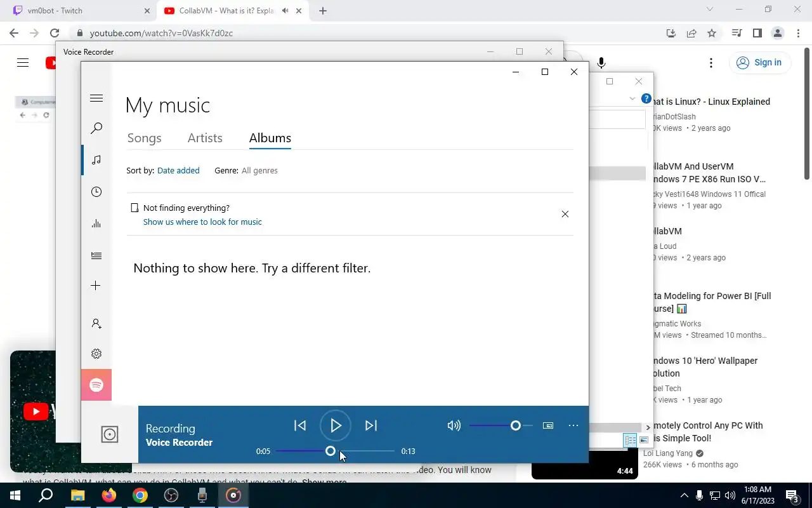Screen dimensions: 812x508
Task: Open notification center in taskbar
Action: 792,495
